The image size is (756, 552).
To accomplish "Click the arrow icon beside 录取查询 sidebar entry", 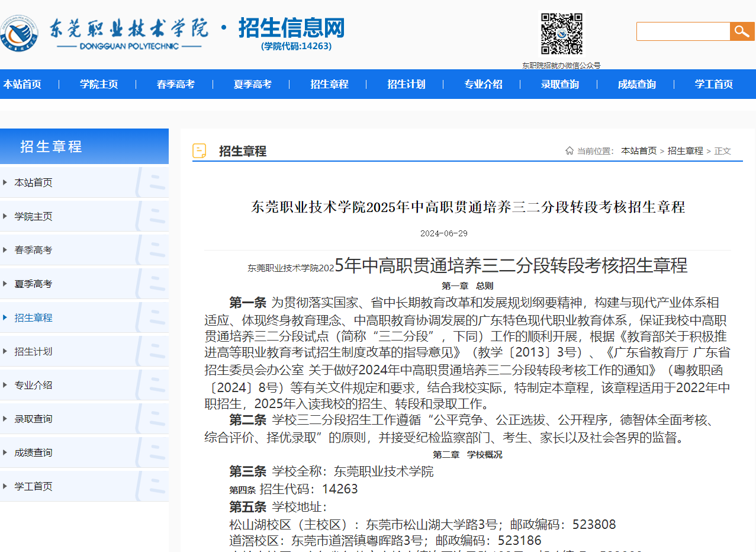I will click(6, 418).
